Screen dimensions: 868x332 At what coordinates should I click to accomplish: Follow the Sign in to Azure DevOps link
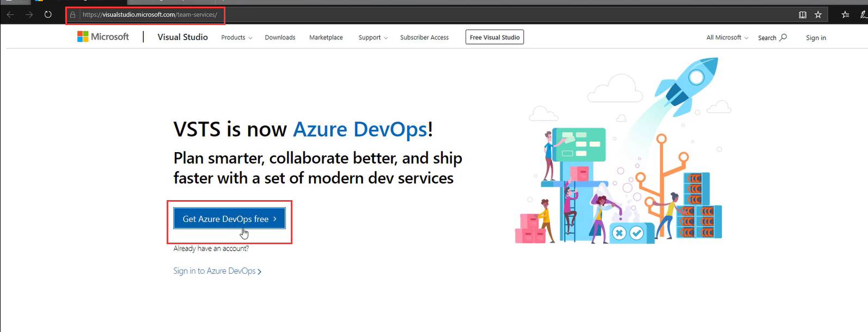217,271
